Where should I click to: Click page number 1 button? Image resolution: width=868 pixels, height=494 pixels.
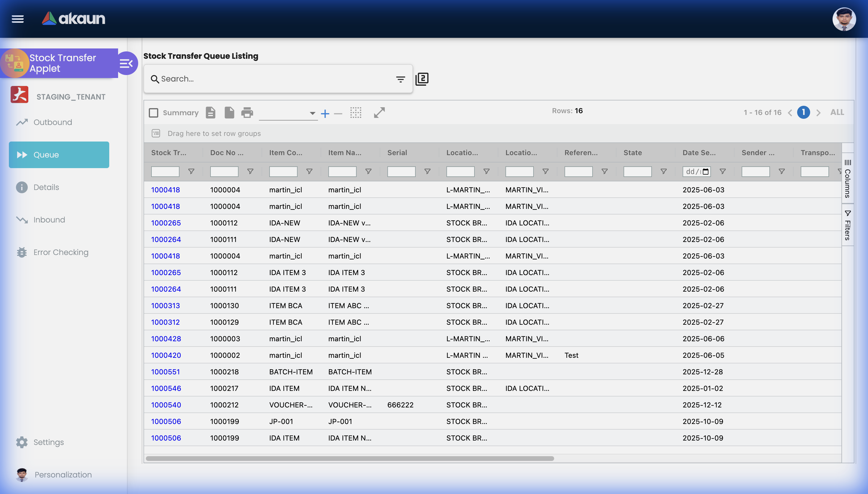(x=803, y=112)
